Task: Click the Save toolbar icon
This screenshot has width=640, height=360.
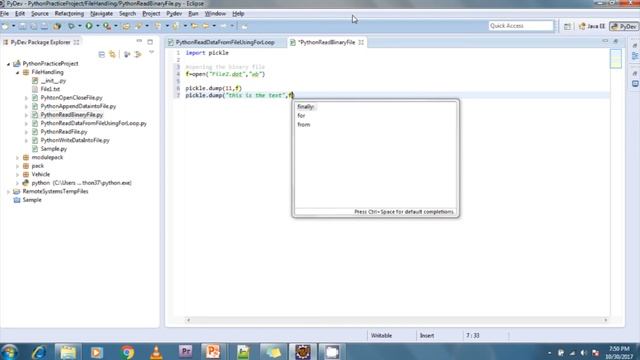Action: click(x=22, y=26)
